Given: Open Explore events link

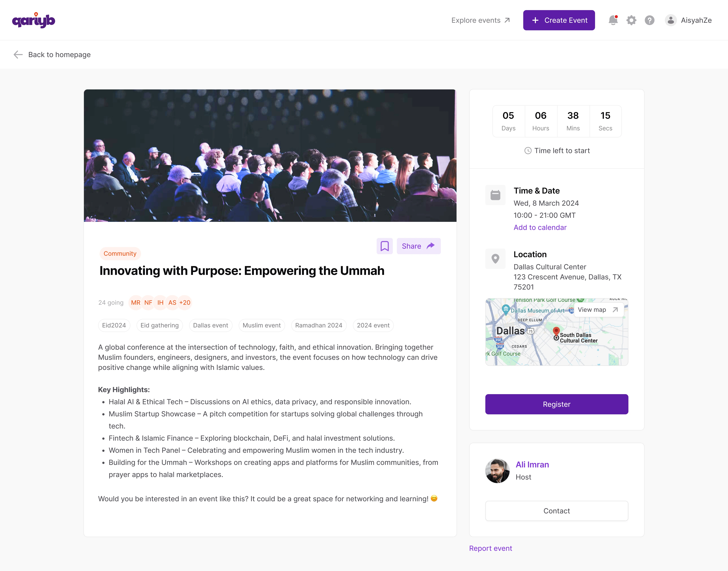Looking at the screenshot, I should click(480, 20).
